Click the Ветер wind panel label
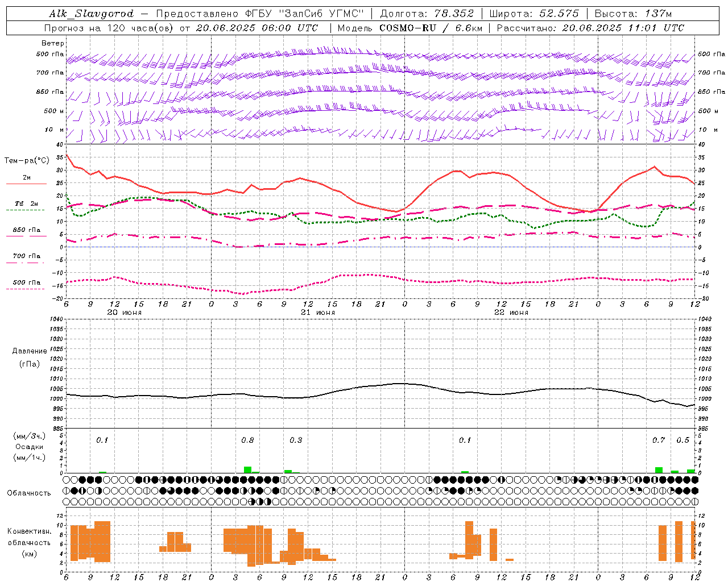The width and height of the screenshot is (728, 582). pyautogui.click(x=53, y=43)
